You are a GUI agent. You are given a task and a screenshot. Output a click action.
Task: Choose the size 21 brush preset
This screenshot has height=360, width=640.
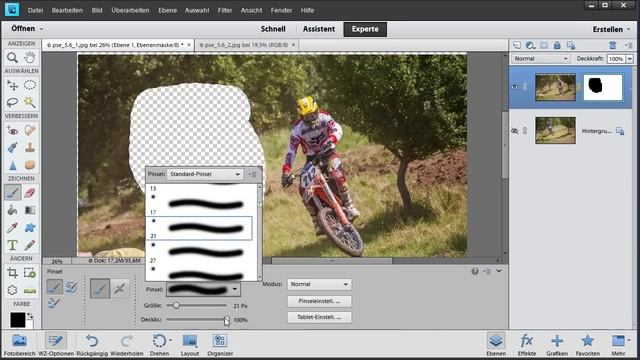[x=199, y=228]
